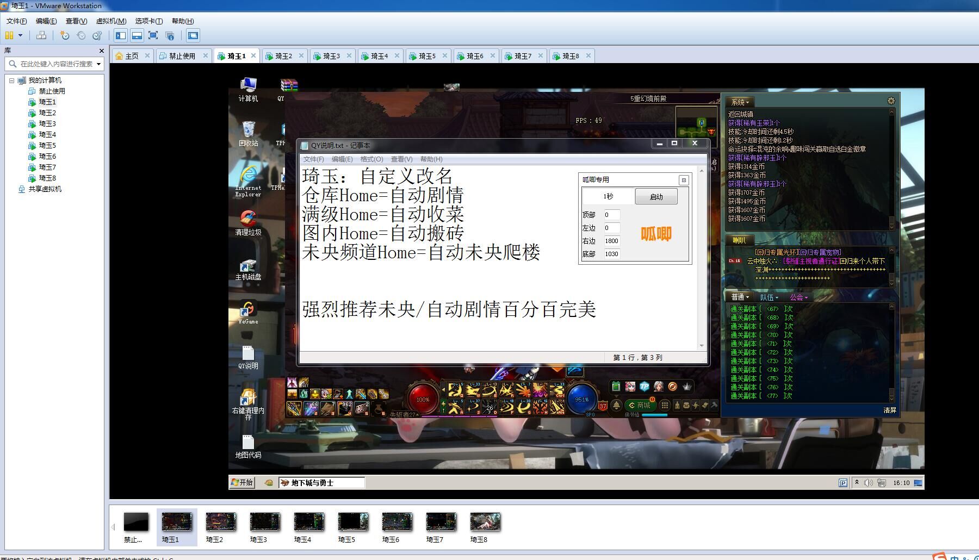The image size is (979, 560).
Task: Open the 选项卡(T) menu
Action: [149, 21]
